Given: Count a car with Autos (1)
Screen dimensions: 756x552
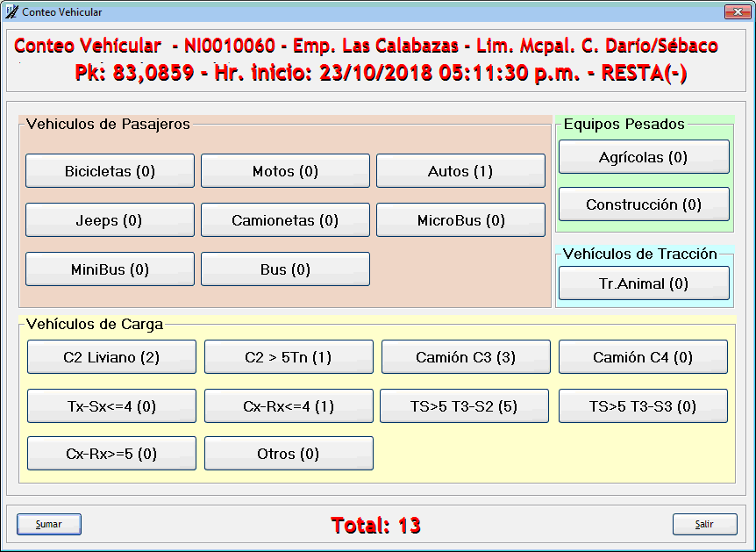Looking at the screenshot, I should click(460, 171).
